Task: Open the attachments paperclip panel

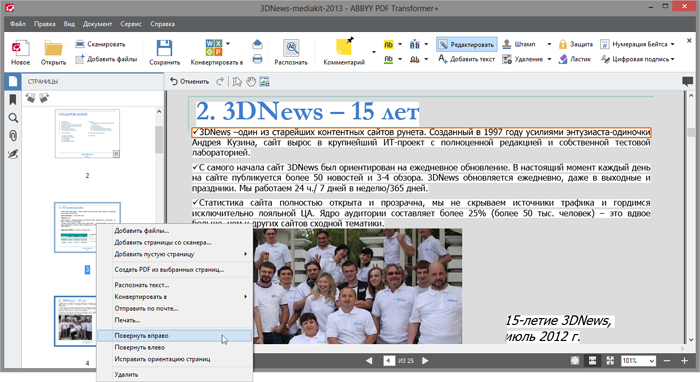Action: (13, 136)
